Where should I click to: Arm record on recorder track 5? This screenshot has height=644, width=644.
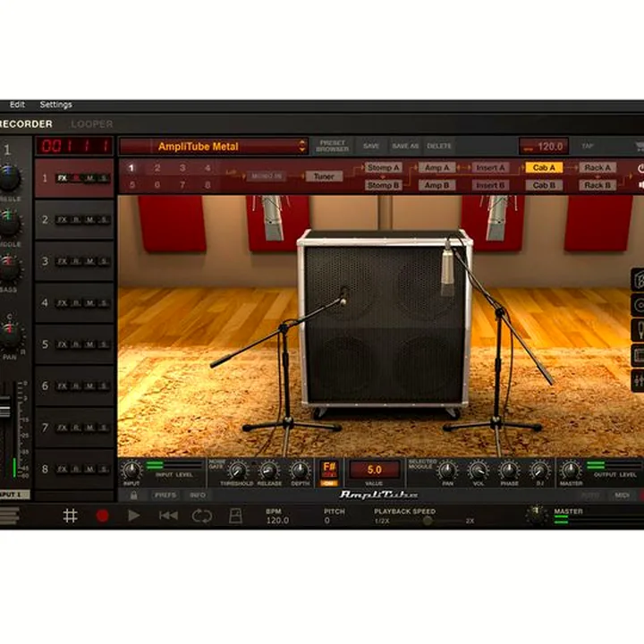pos(76,344)
